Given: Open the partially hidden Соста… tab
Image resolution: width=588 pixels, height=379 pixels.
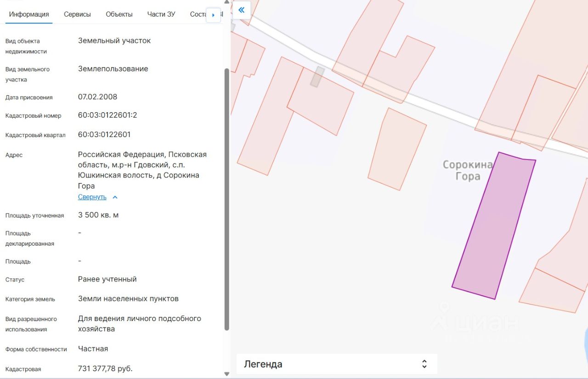Looking at the screenshot, I should point(198,14).
